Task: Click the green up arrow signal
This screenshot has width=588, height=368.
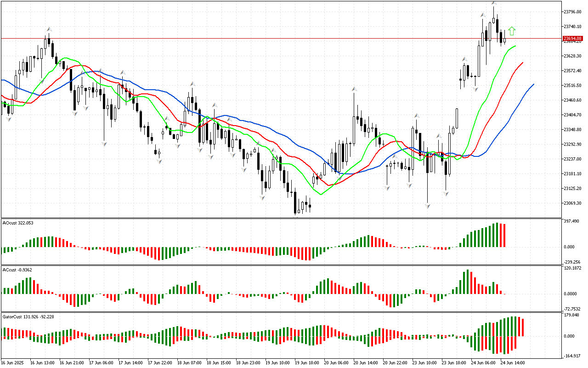Action: pos(512,31)
